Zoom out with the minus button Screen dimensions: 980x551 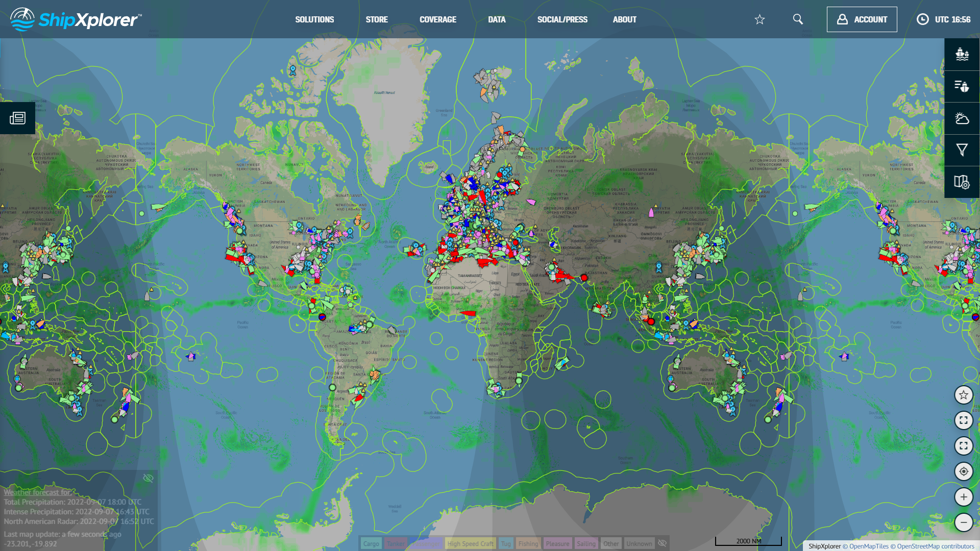click(x=964, y=522)
